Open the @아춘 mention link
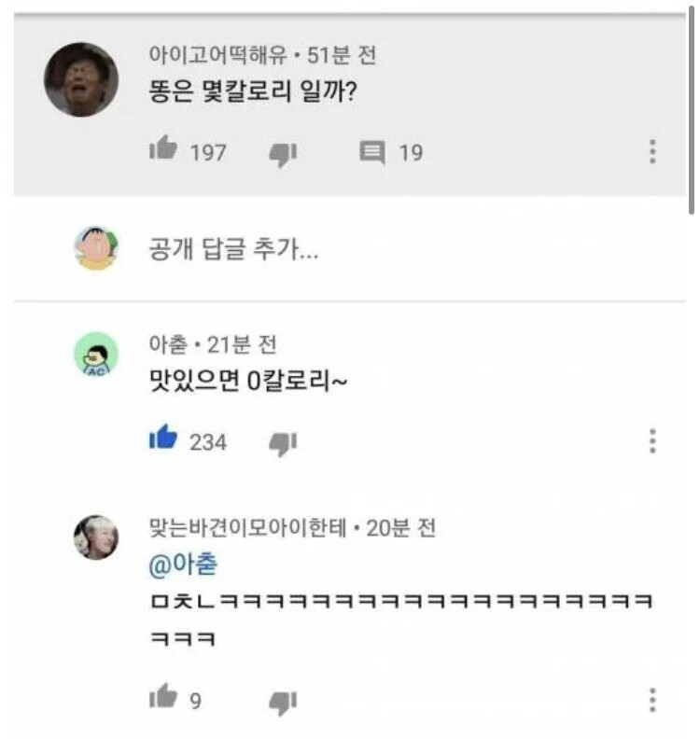Viewport: 700px width, 739px height. [182, 565]
